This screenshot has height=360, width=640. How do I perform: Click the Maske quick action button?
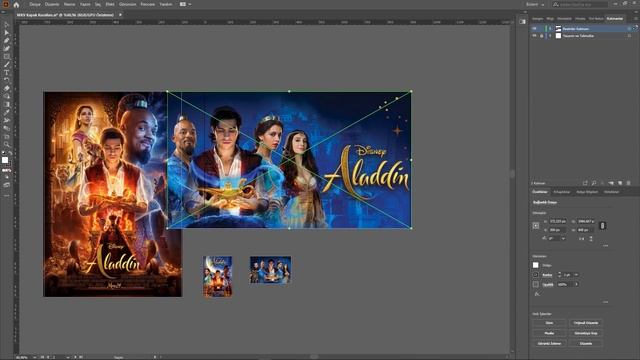[549, 333]
